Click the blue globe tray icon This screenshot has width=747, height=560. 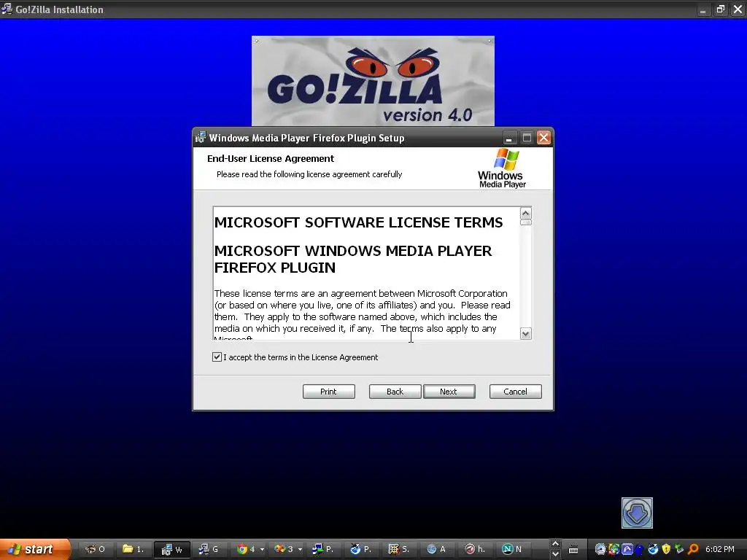[653, 549]
